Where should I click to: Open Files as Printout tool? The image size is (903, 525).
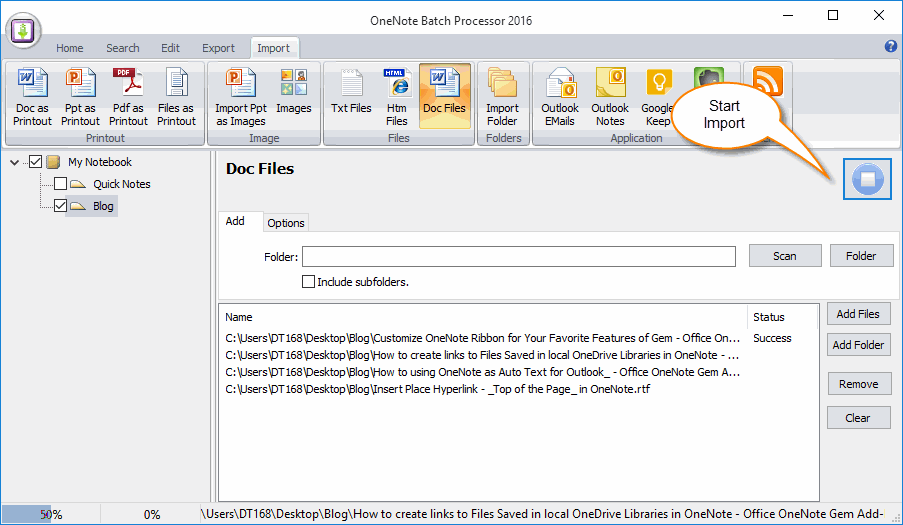tap(176, 97)
